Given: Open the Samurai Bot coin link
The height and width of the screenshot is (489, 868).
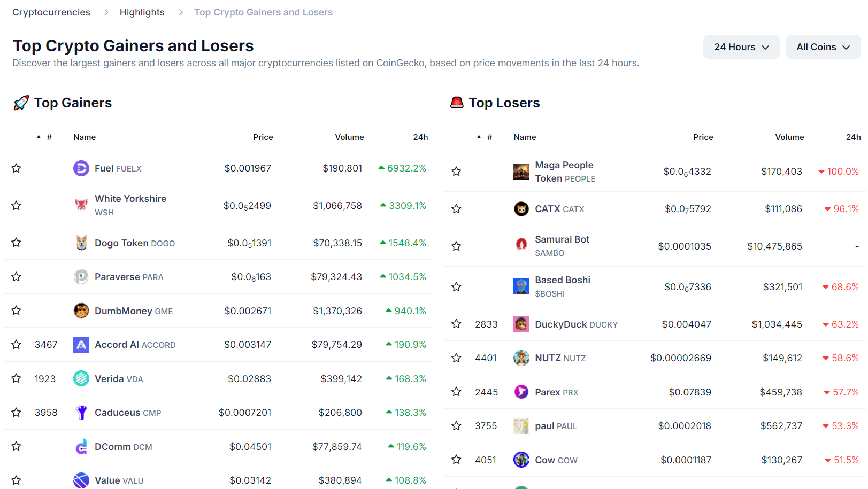Looking at the screenshot, I should pos(562,246).
